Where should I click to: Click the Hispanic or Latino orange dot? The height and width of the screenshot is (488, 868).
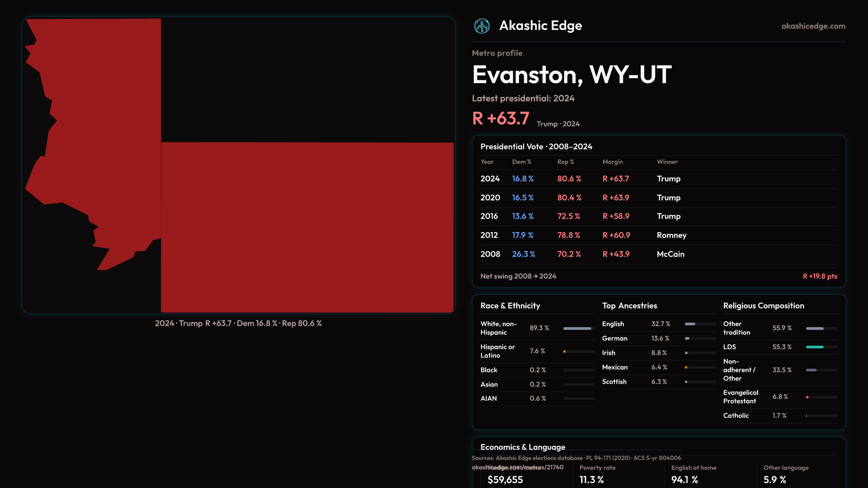tap(564, 352)
